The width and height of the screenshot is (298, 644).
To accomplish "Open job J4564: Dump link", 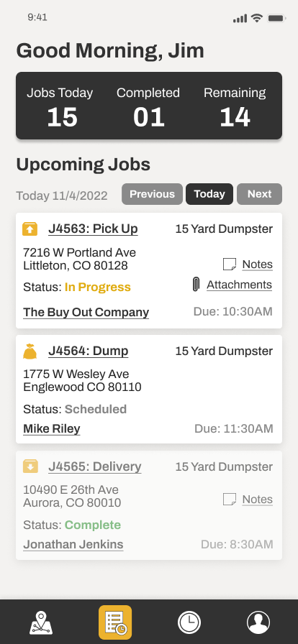I will (88, 351).
